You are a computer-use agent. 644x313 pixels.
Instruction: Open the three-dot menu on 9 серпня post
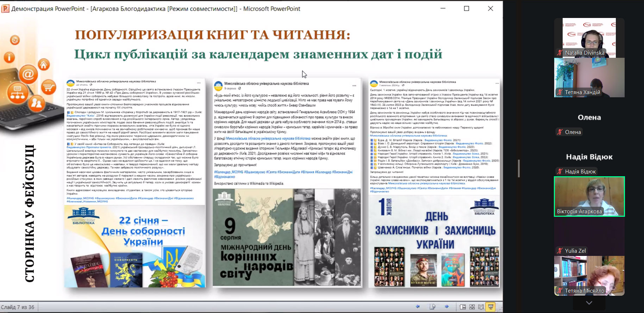(354, 85)
